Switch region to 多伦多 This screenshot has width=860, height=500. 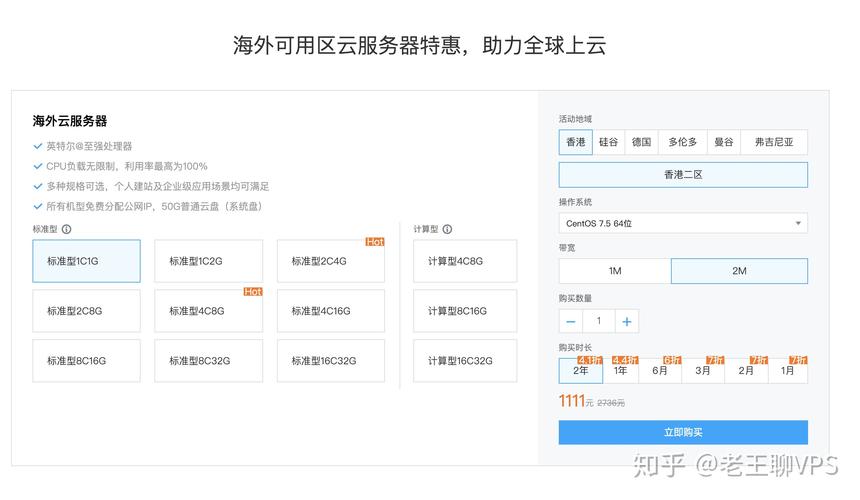(x=682, y=142)
